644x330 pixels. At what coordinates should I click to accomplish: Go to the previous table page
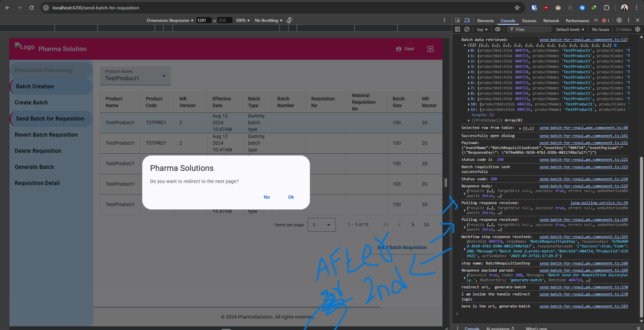(399, 224)
